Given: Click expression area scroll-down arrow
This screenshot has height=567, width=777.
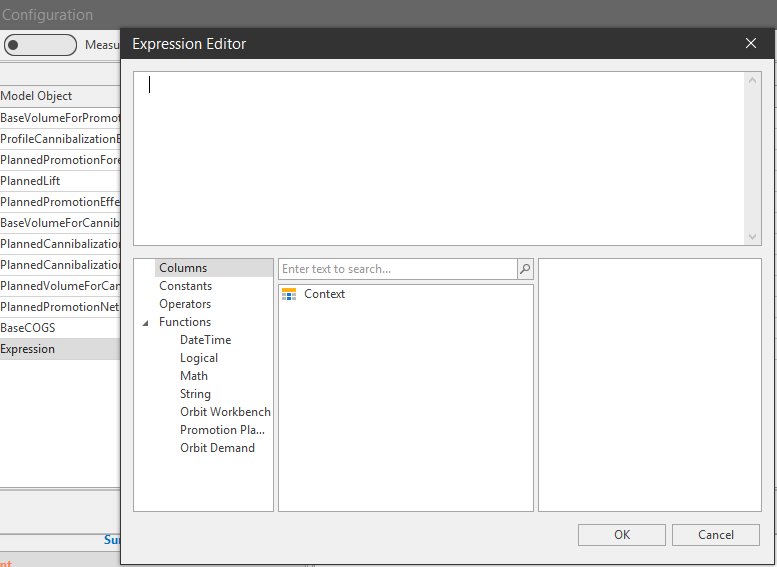Looking at the screenshot, I should click(x=752, y=237).
